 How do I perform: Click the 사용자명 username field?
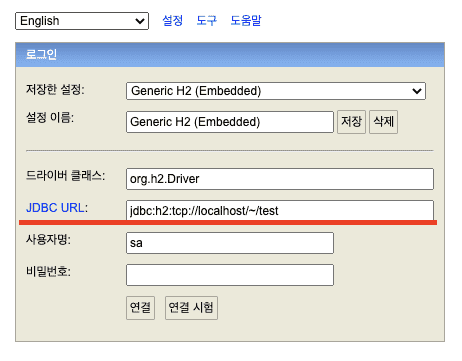pos(230,243)
